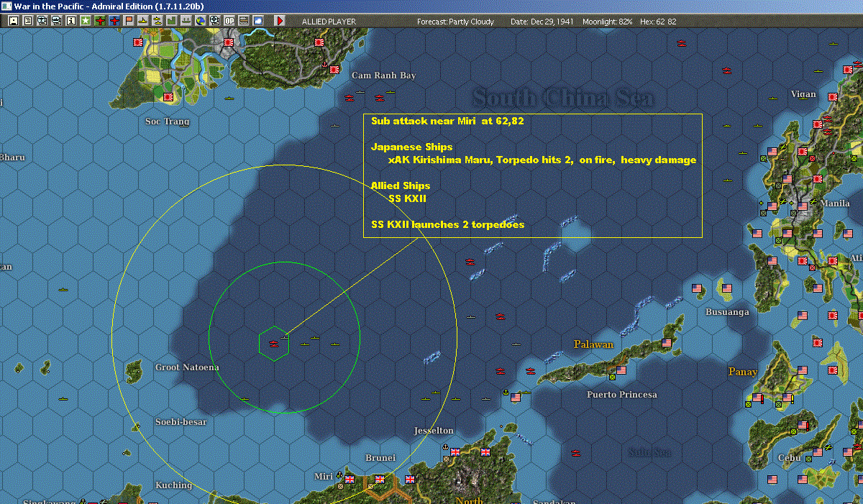The width and height of the screenshot is (863, 504).
Task: Click the Panay island label
Action: tap(743, 372)
